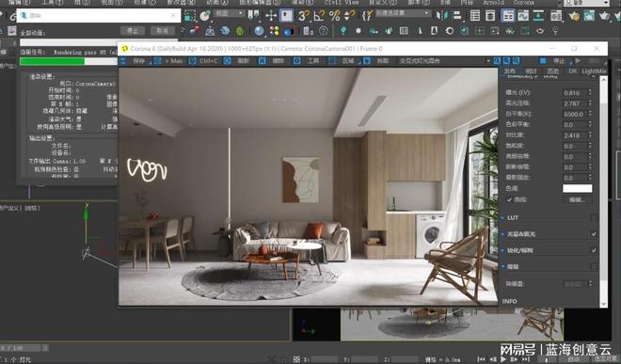Switch to the LightMix tab
This screenshot has width=621, height=364.
(594, 71)
